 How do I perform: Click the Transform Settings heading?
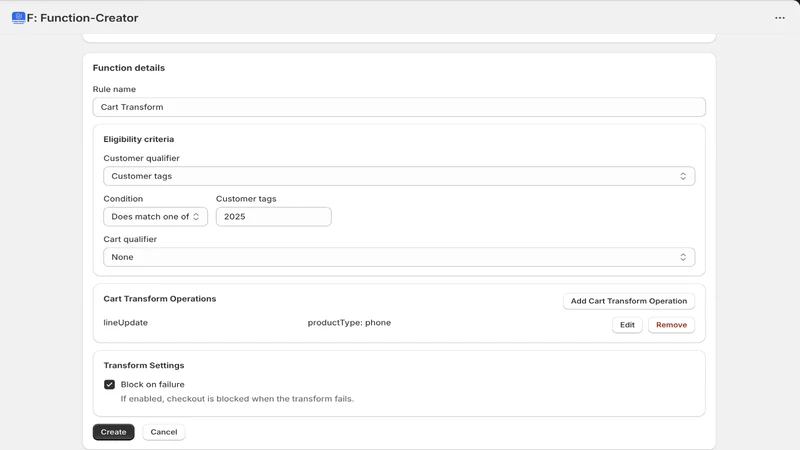pyautogui.click(x=144, y=365)
